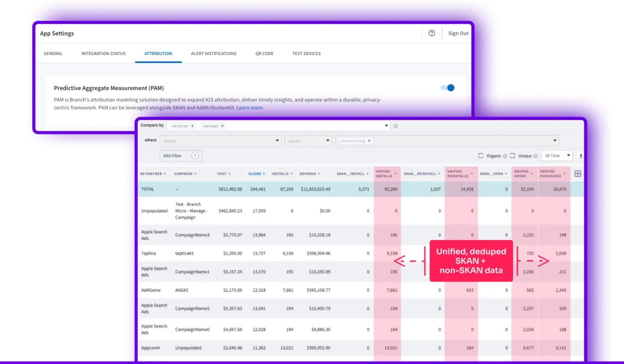The width and height of the screenshot is (624, 364).
Task: Remove the paid advertising filter value
Action: click(369, 141)
